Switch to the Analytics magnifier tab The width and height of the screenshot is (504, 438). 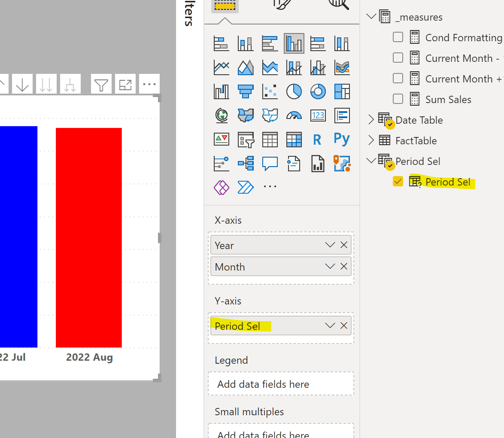339,4
